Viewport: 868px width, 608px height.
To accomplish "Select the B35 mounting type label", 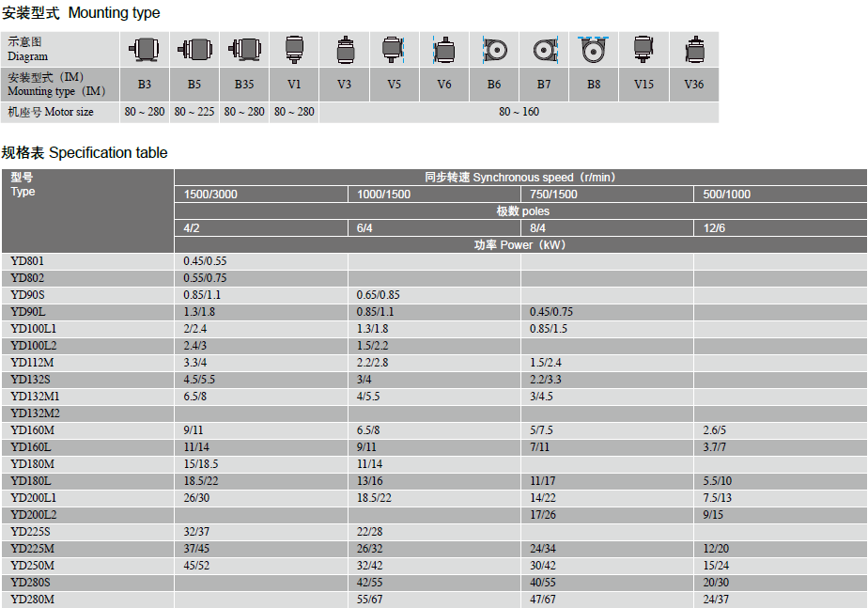I will 244,85.
